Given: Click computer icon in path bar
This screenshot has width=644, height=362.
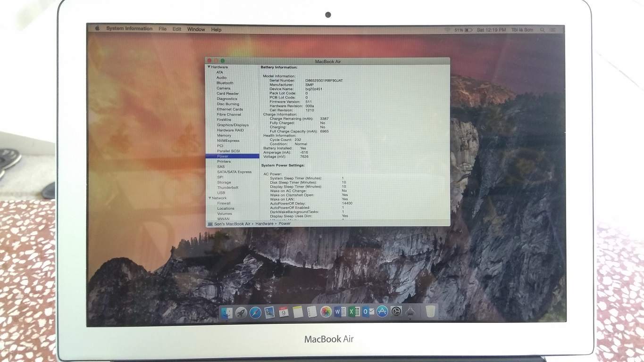Looking at the screenshot, I should (x=209, y=224).
